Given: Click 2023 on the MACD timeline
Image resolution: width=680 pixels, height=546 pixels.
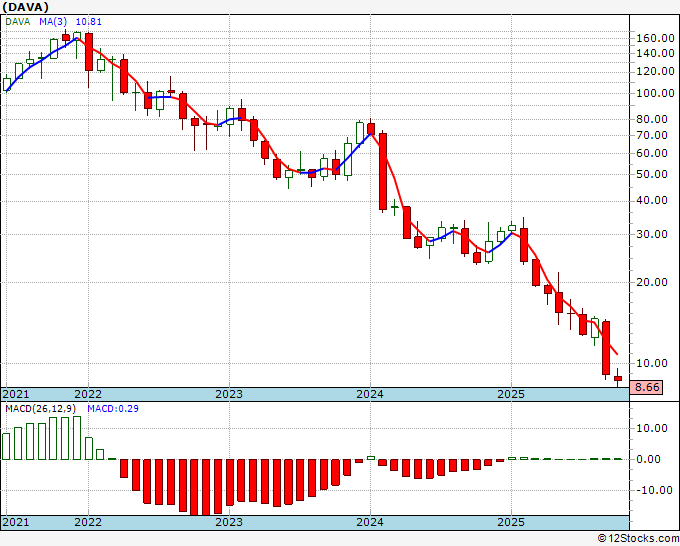Looking at the screenshot, I should click(229, 522).
